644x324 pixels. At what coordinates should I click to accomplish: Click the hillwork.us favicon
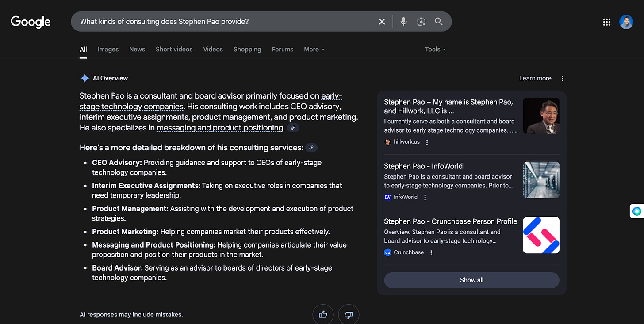coord(388,142)
